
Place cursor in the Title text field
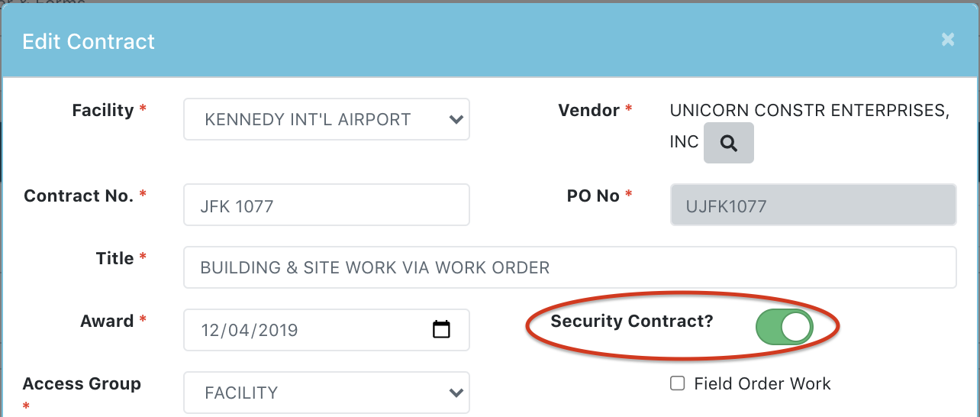(x=569, y=267)
